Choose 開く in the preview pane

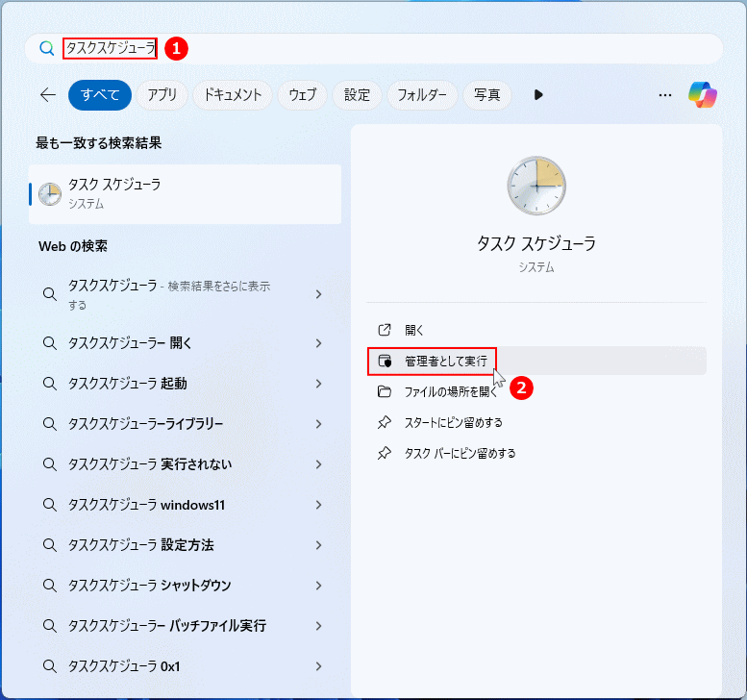tap(536, 330)
